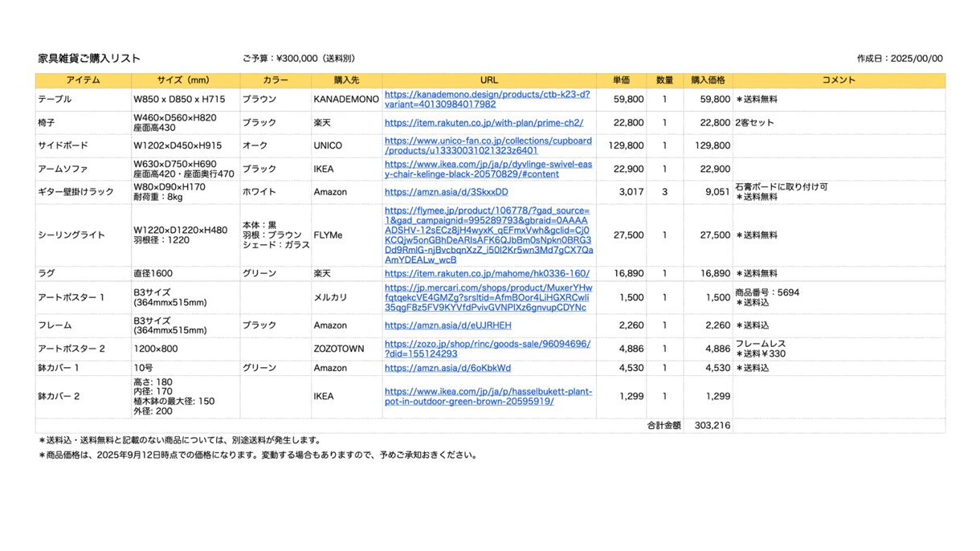
Task: Open the amzn.asia 3SkxxDD link
Action: coord(446,192)
